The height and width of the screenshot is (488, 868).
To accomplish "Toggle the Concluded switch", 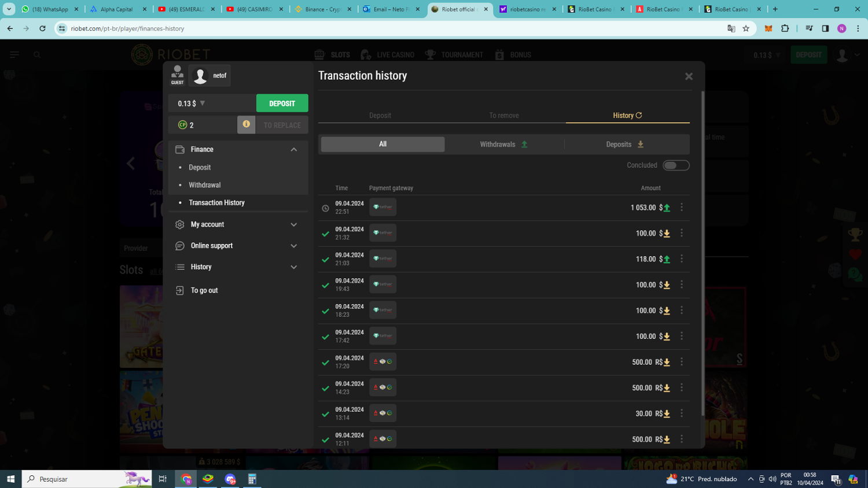I will 675,165.
